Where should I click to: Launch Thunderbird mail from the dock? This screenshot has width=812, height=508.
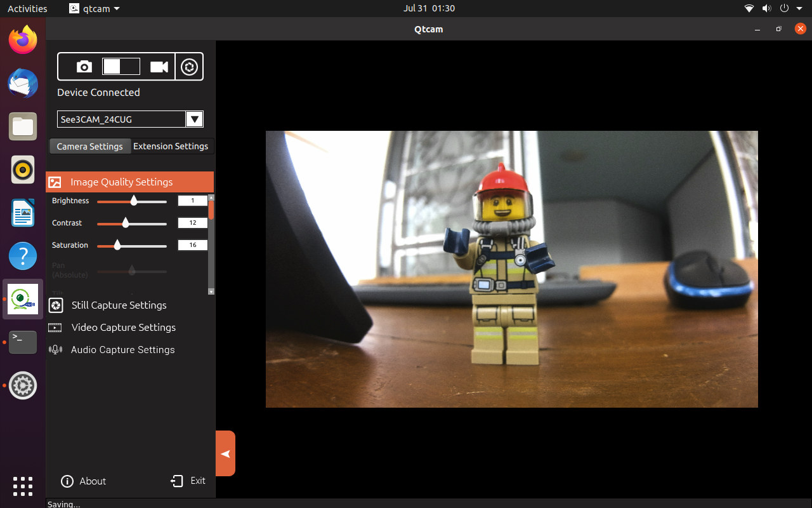point(23,84)
